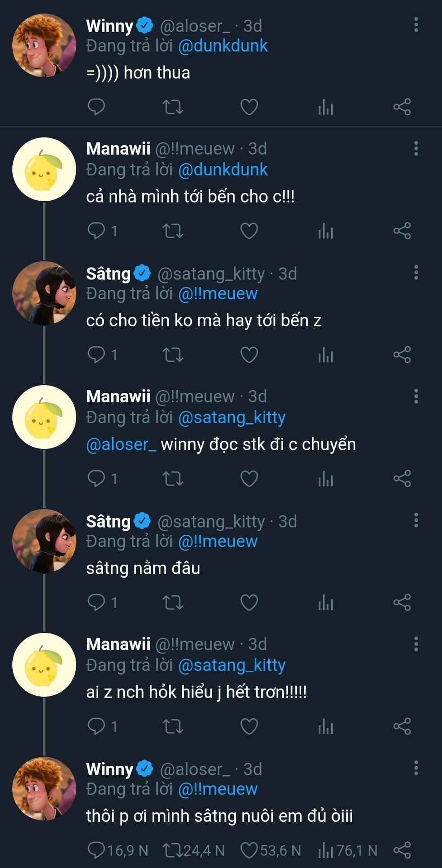The width and height of the screenshot is (442, 868).
Task: Reply to Manawii's "winny đọc stk" tweet
Action: coord(96,479)
